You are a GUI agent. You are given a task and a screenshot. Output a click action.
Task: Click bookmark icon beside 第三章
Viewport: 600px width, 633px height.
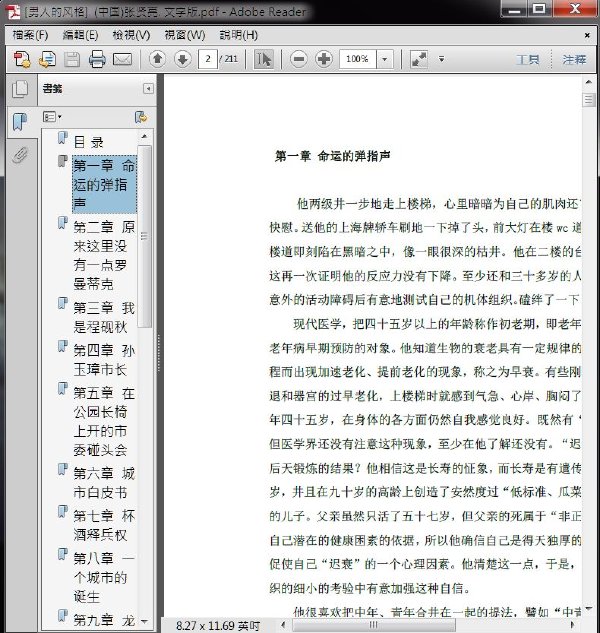62,303
